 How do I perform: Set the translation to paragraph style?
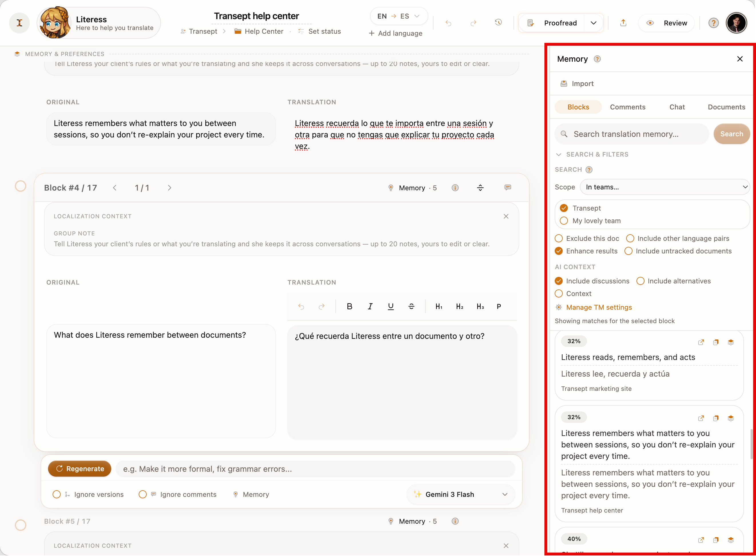(x=499, y=306)
